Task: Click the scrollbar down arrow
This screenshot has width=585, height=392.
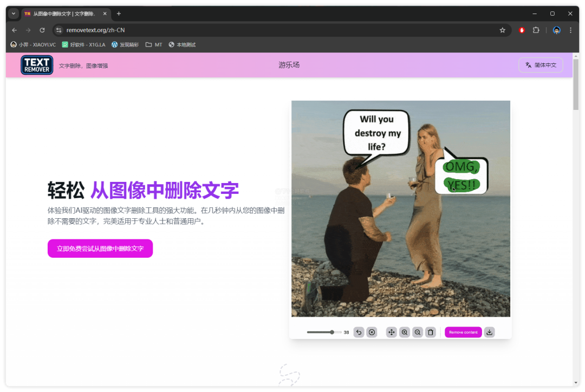Action: [x=576, y=383]
